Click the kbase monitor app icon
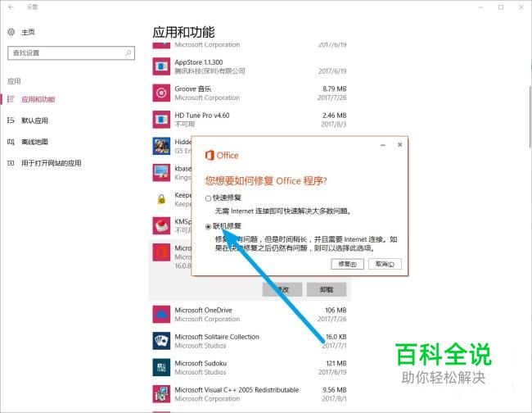This screenshot has width=532, height=413. (161, 173)
